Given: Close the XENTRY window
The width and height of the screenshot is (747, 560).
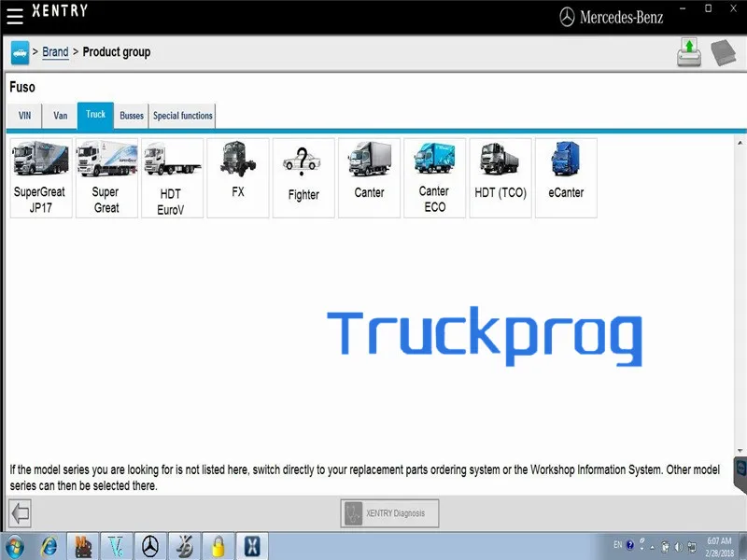Looking at the screenshot, I should pos(734,8).
